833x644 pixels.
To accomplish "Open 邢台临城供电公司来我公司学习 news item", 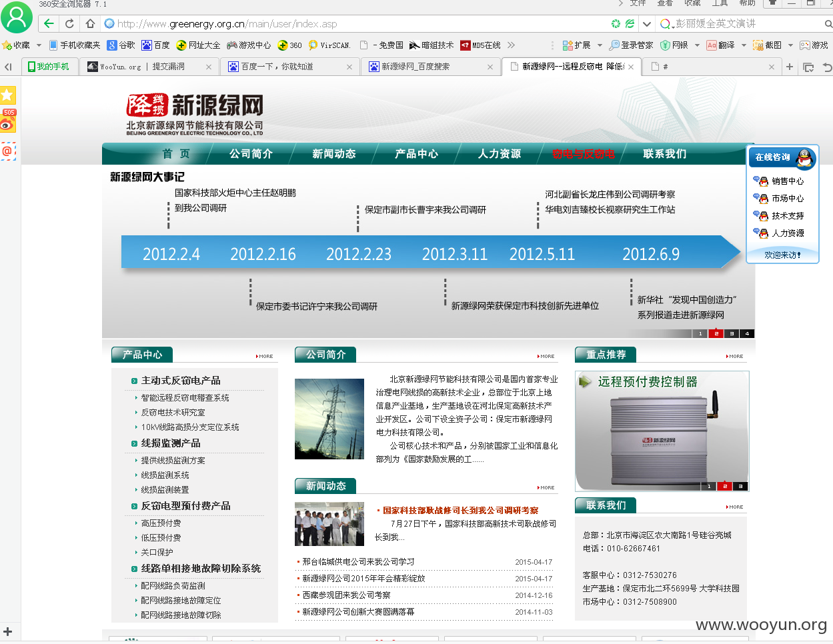I will click(x=358, y=561).
